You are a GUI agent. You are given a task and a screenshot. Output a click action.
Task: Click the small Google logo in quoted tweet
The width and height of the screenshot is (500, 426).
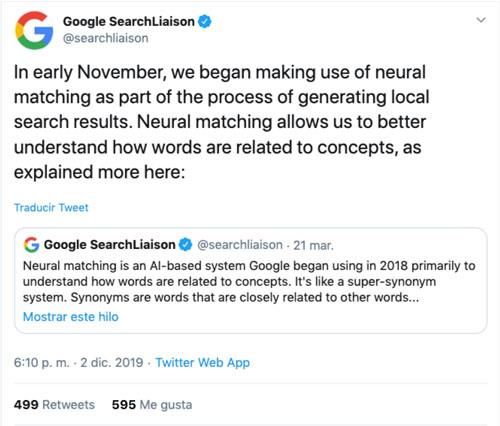[32, 245]
